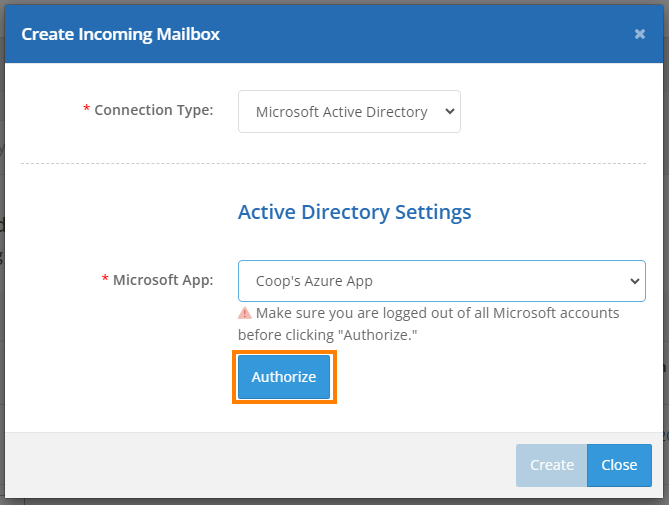Click the dashed divider below Connection Type
669x505 pixels.
coord(334,163)
